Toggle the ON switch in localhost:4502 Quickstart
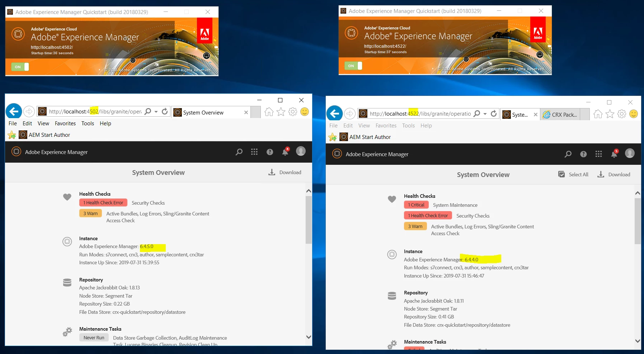This screenshot has width=644, height=354. pos(20,67)
